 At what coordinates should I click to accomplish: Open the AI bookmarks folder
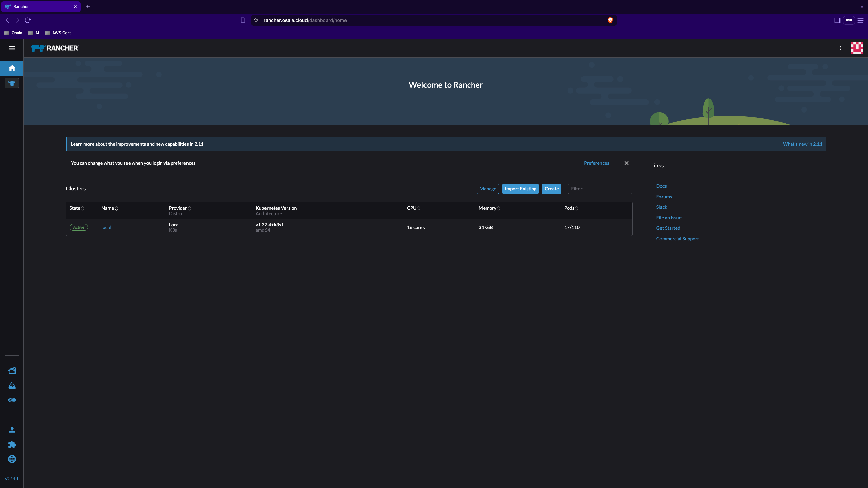[34, 33]
